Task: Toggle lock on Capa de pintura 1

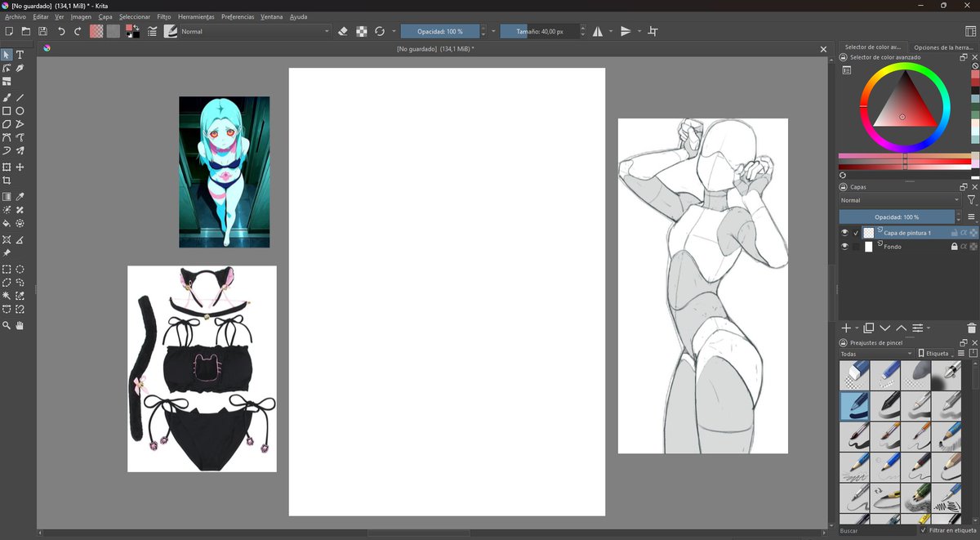Action: pos(954,233)
